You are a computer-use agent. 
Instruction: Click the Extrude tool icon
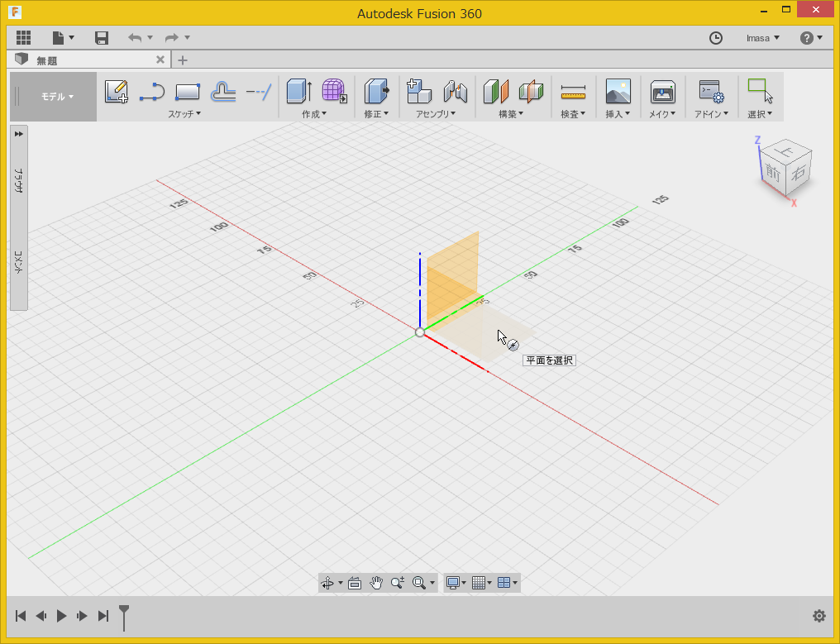tap(299, 91)
